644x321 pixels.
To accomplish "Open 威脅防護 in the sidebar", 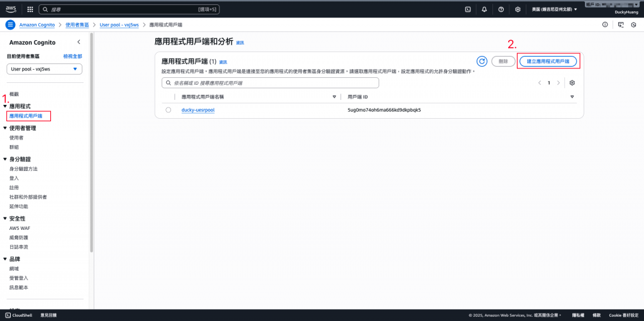I will click(18, 237).
